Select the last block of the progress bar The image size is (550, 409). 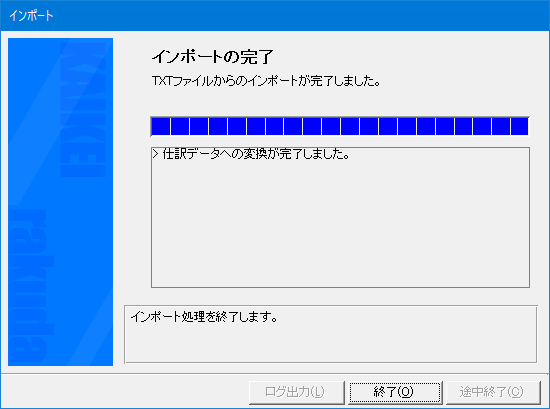pyautogui.click(x=519, y=126)
